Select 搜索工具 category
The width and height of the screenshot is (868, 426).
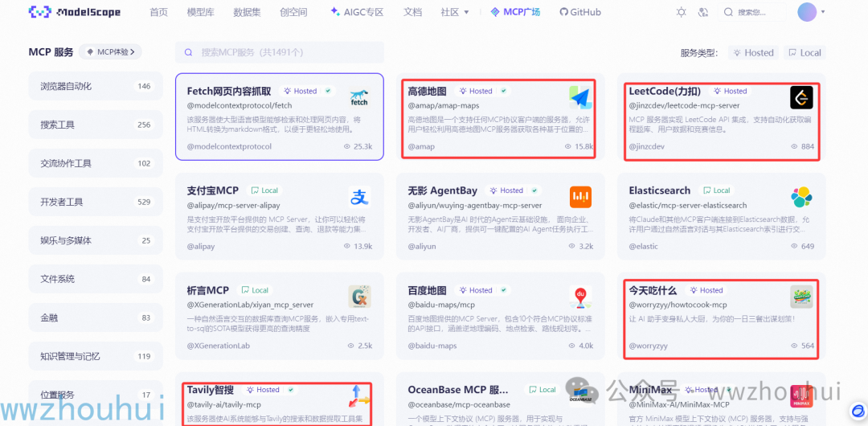pos(96,125)
